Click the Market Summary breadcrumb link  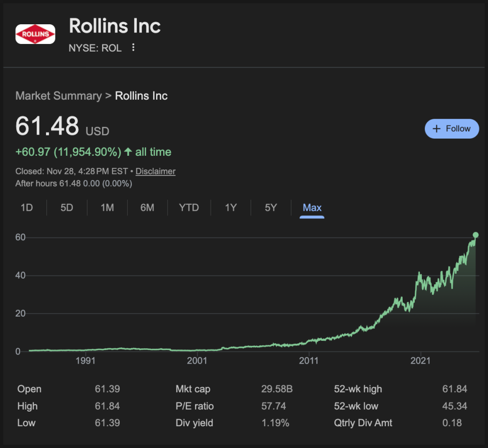[59, 96]
